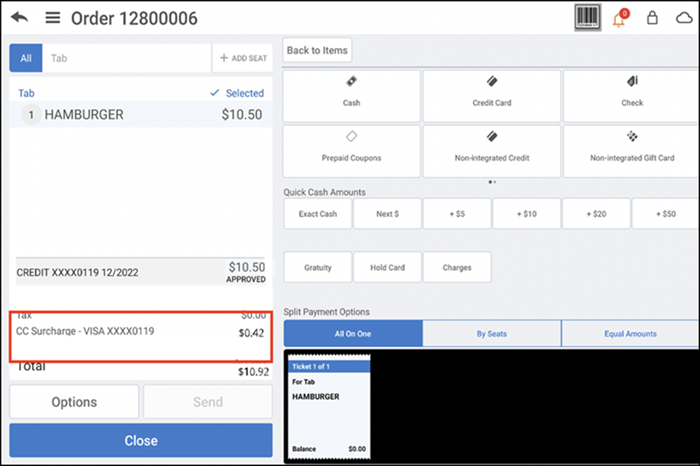Open the notifications bell icon
The image size is (700, 466).
[x=619, y=19]
